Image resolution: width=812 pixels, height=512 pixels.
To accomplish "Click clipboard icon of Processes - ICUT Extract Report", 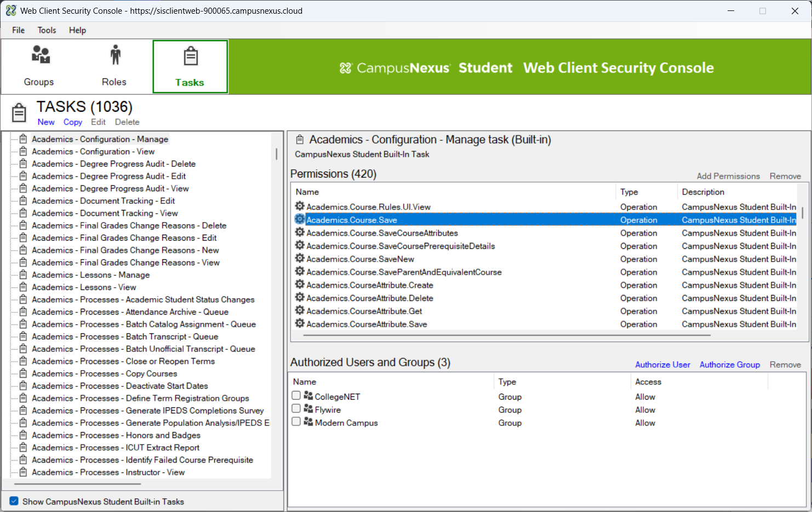I will 23,447.
